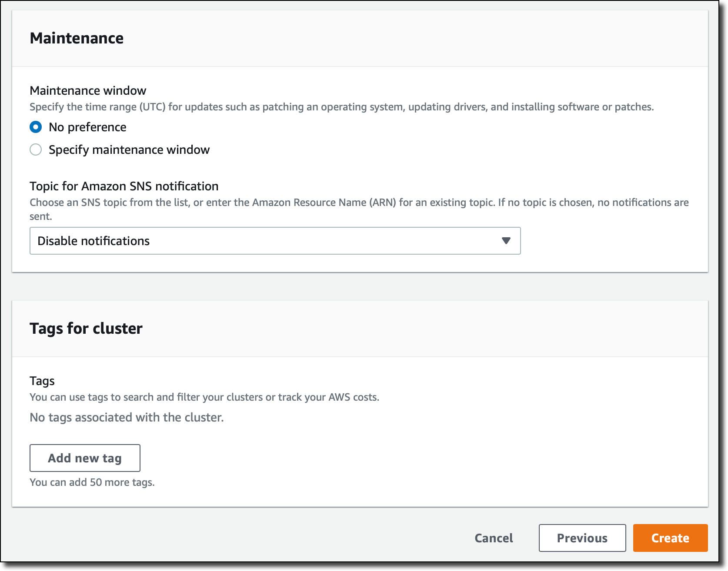The width and height of the screenshot is (728, 571).
Task: Click the orange Create button
Action: coord(670,538)
